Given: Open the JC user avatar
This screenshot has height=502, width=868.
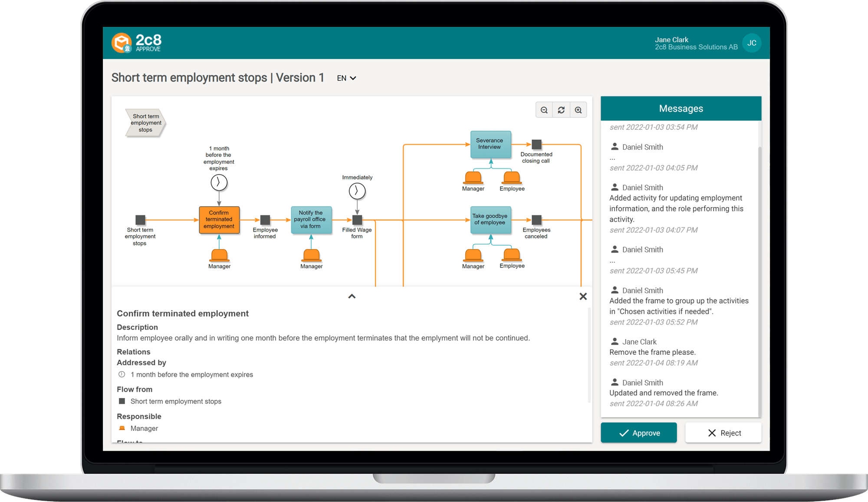Looking at the screenshot, I should 752,43.
